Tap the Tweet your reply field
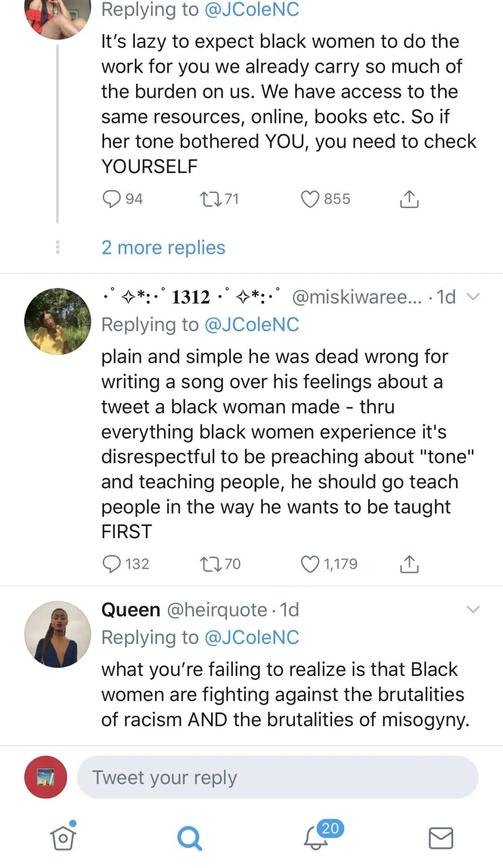Screen dimensions: 503x868 coord(278,777)
